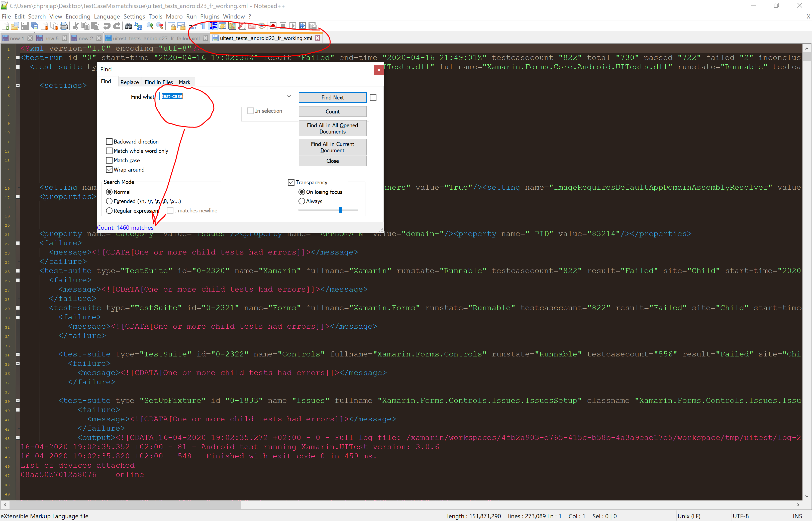The width and height of the screenshot is (812, 521).
Task: Choose the Always transparency option
Action: (301, 201)
